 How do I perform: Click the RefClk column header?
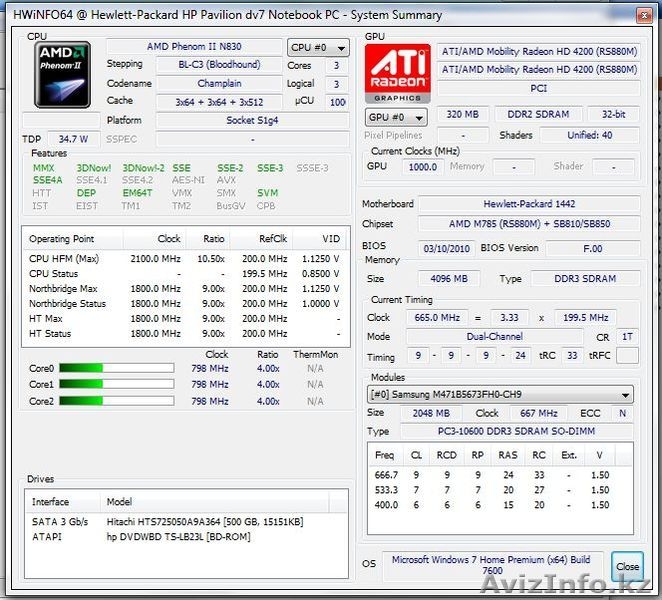(260, 239)
